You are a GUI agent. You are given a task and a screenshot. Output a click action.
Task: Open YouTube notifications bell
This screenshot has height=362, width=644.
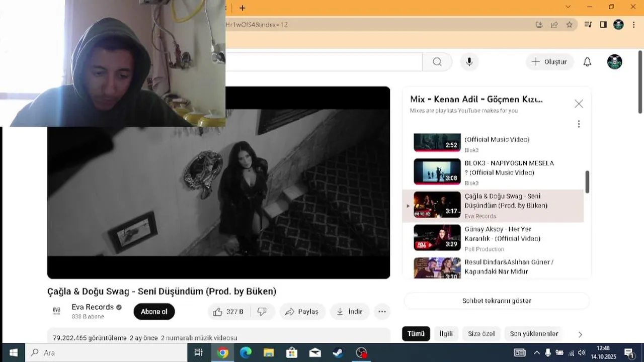(587, 62)
